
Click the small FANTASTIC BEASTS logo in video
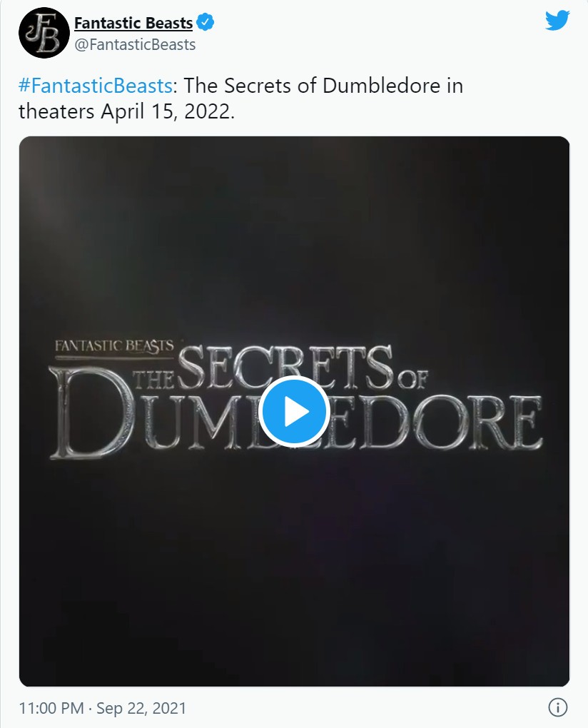coord(115,346)
